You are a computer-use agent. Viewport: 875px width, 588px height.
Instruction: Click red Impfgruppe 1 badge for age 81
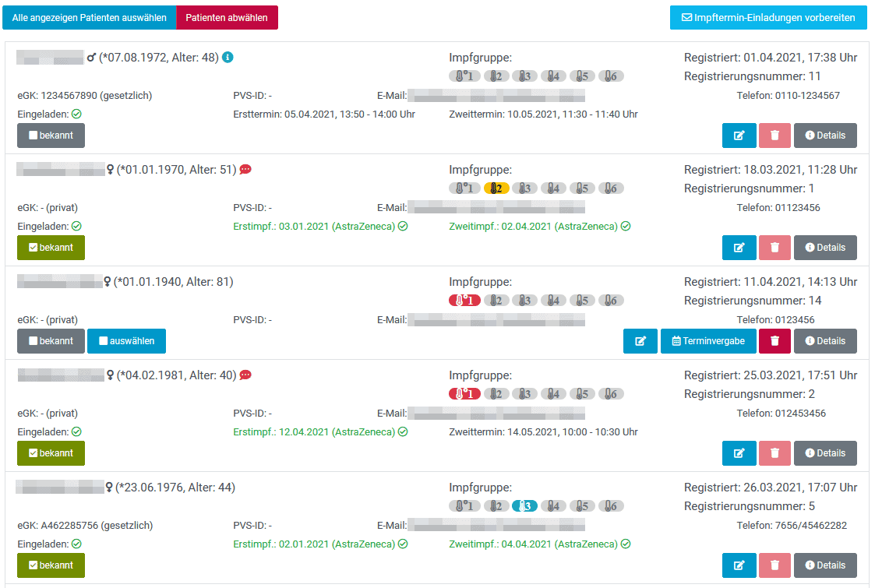[x=464, y=301]
